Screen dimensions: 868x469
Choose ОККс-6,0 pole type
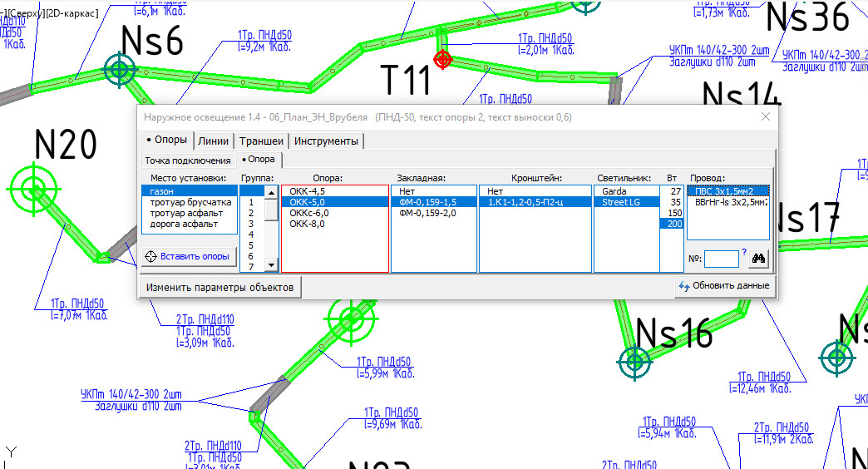click(x=335, y=213)
